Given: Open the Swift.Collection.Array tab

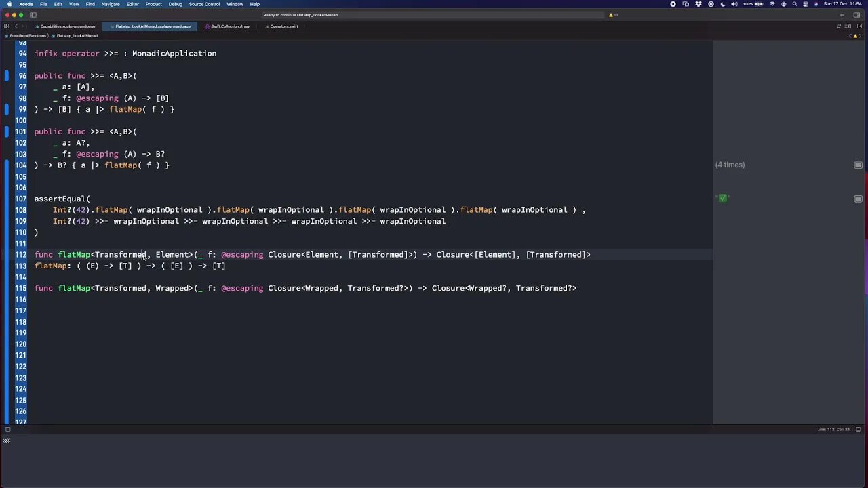Looking at the screenshot, I should 229,26.
